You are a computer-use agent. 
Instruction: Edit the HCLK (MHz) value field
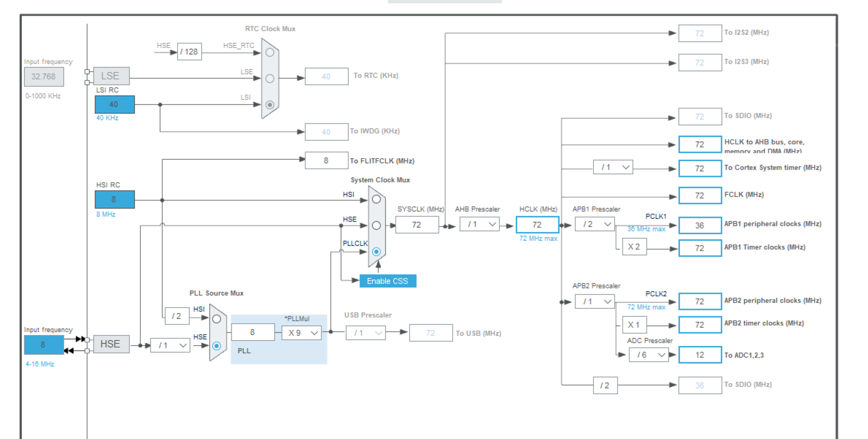(537, 225)
